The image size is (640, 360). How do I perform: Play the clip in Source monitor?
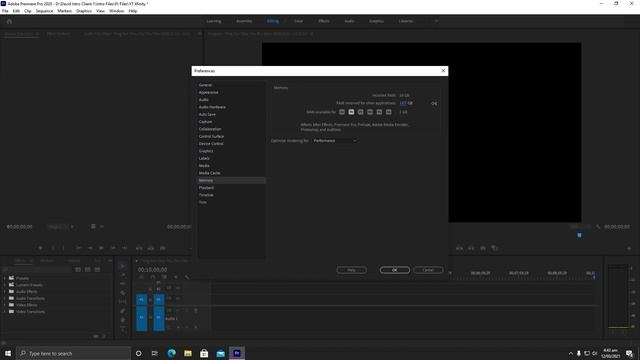101,248
